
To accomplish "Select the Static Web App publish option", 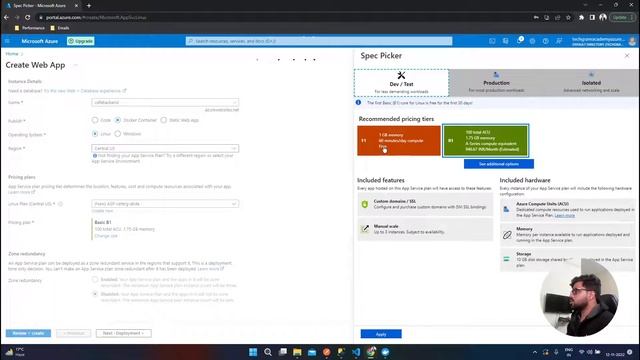I will 164,120.
